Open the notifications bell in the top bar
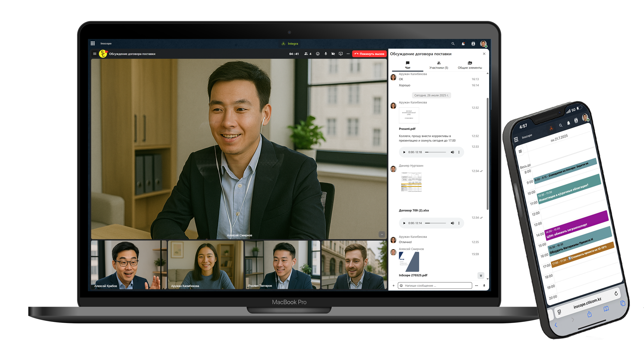Screen dimensions: 644x350 [x=463, y=44]
